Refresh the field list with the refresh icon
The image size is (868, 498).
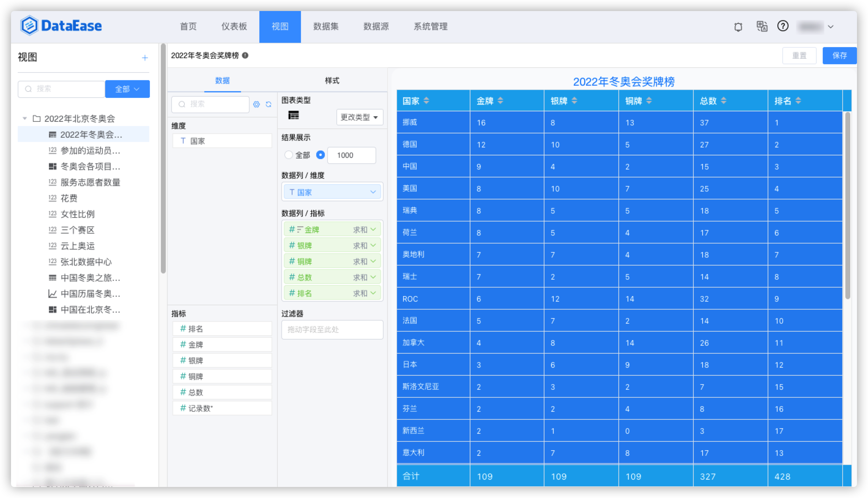269,104
